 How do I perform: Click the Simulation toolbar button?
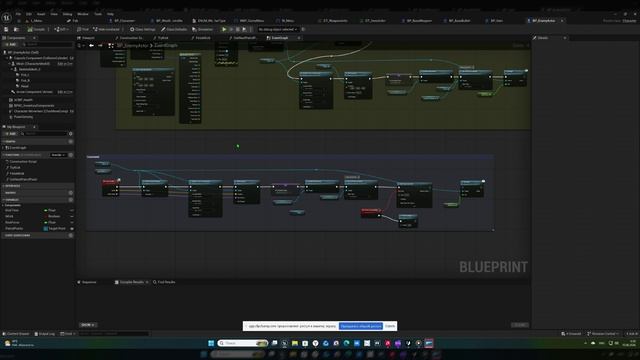click(202, 29)
